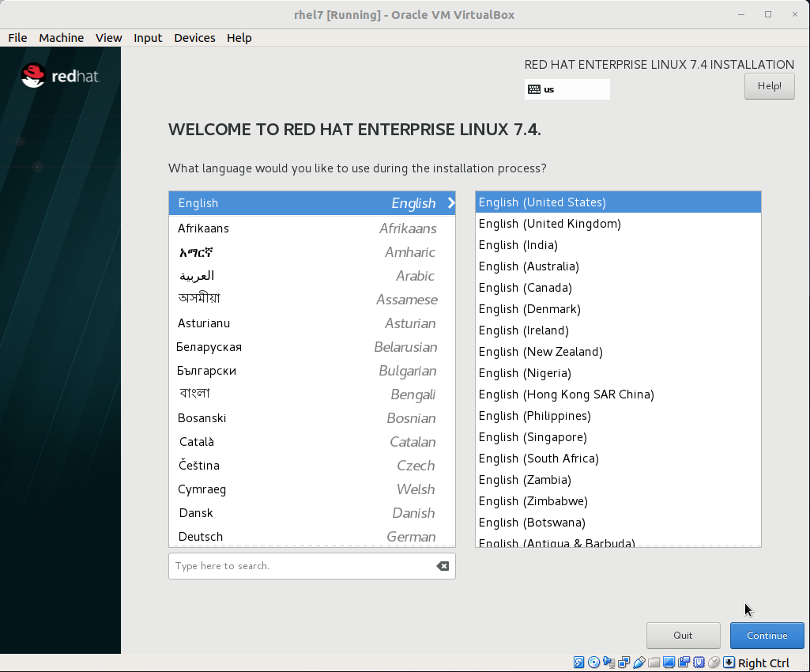Viewport: 810px width, 672px height.
Task: Select Bengali language
Action: point(312,395)
